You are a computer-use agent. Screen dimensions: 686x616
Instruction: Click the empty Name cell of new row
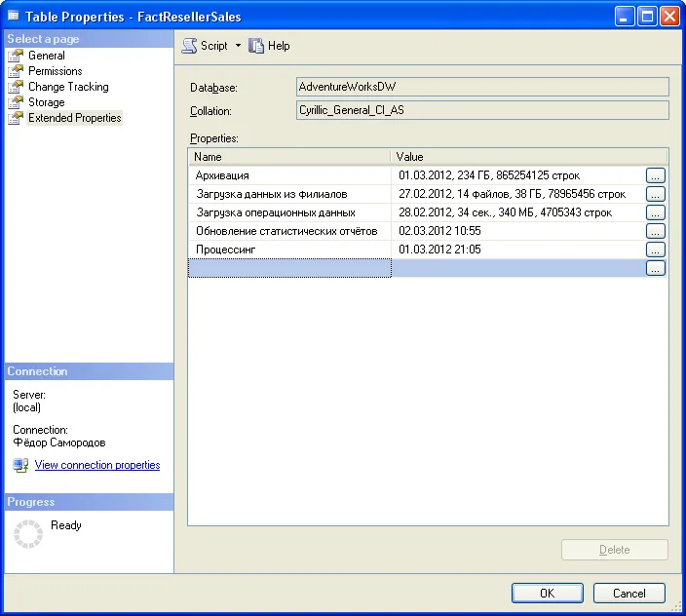pos(289,268)
